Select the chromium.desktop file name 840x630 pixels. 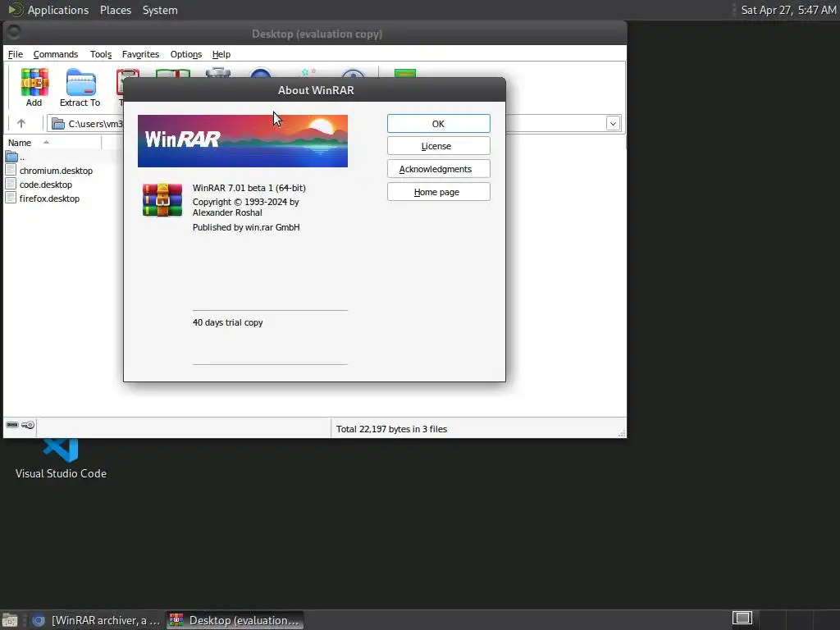pyautogui.click(x=57, y=171)
